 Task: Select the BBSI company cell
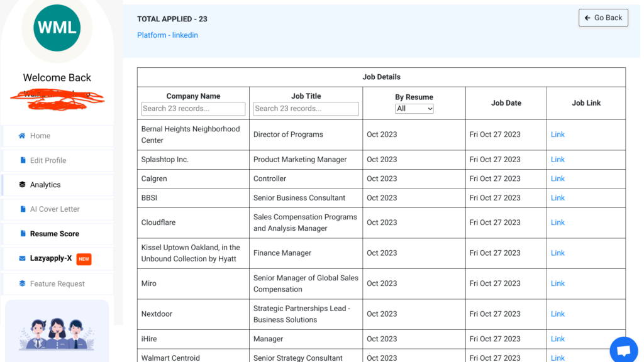(193, 198)
